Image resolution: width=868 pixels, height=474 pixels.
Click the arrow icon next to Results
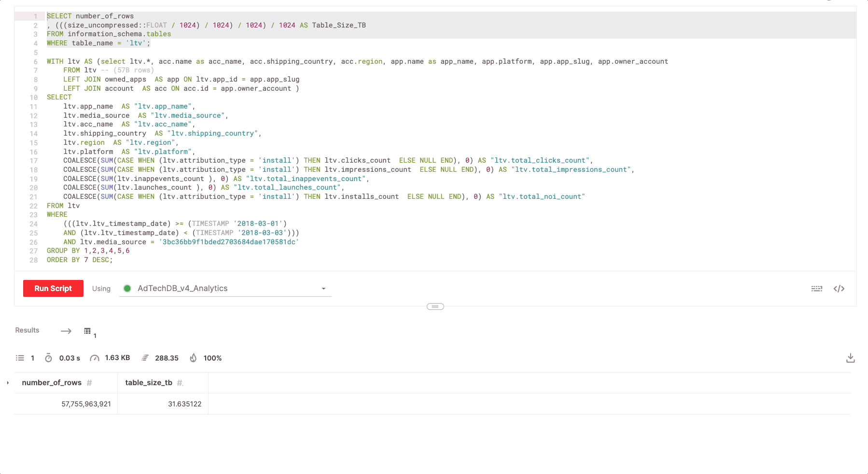pyautogui.click(x=66, y=331)
